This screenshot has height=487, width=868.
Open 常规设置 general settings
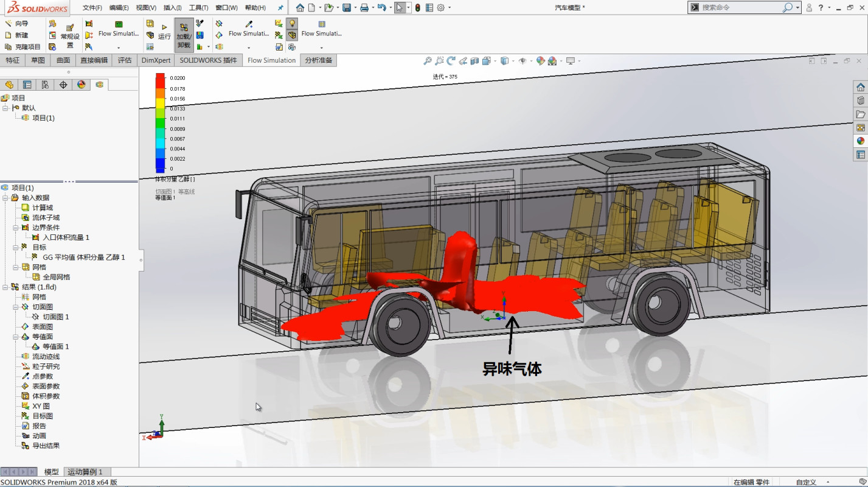pyautogui.click(x=70, y=37)
